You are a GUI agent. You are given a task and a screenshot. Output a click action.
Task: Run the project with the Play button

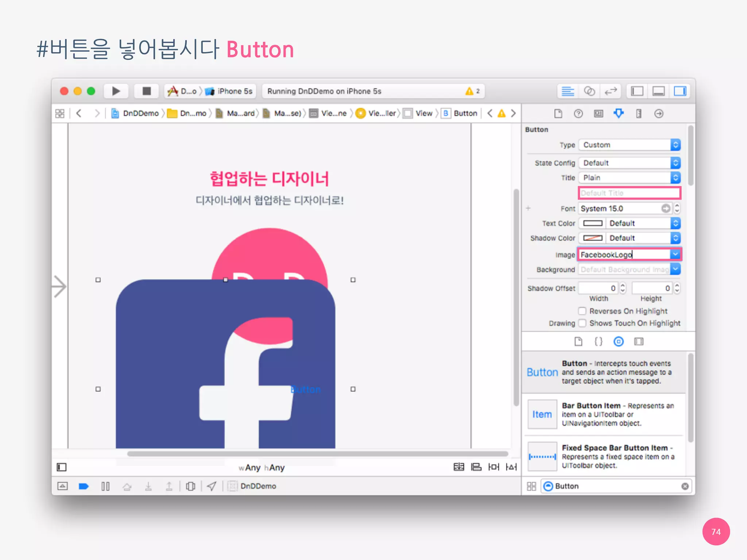[x=116, y=91]
